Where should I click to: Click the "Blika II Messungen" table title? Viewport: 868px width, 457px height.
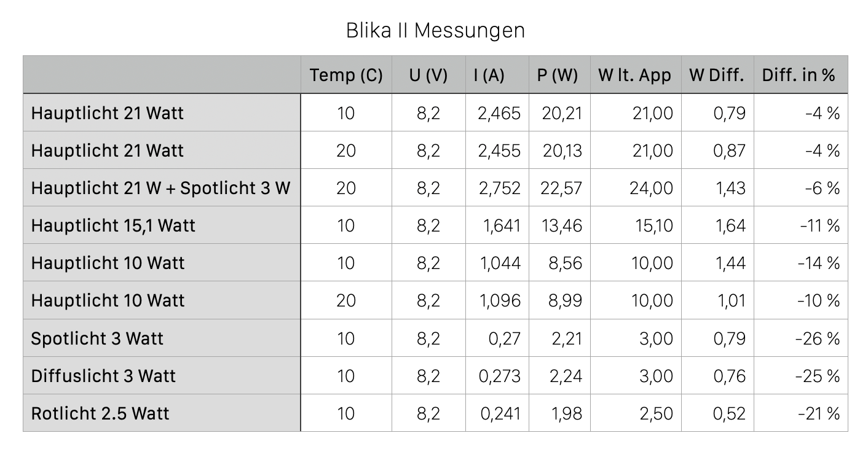435,30
